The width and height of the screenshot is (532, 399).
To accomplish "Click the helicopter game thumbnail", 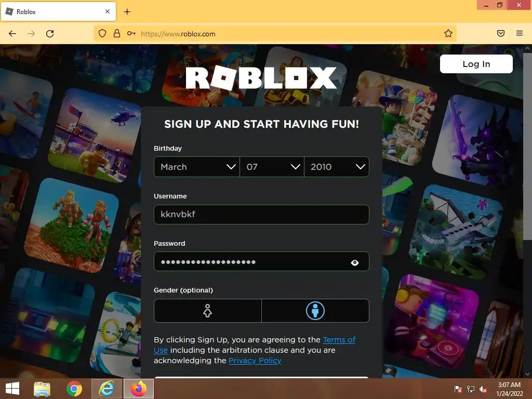I will [95, 136].
